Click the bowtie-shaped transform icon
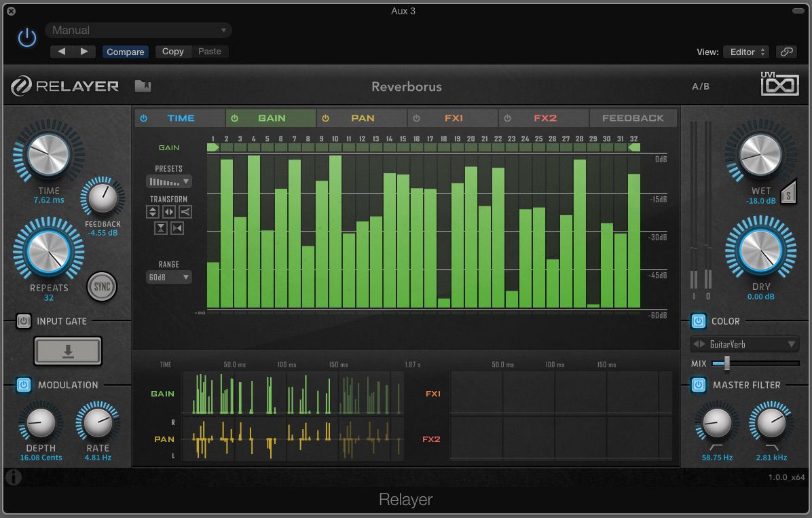The image size is (812, 518). coord(177,229)
